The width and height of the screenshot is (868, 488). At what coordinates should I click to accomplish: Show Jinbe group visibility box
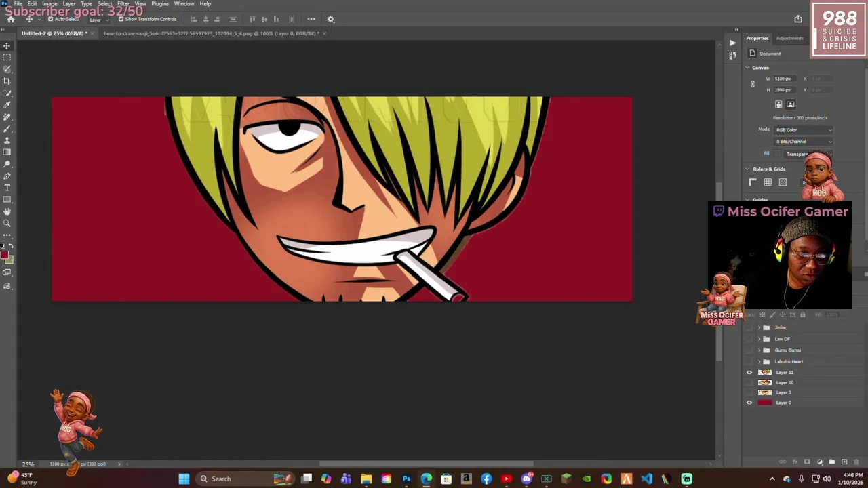pos(749,327)
